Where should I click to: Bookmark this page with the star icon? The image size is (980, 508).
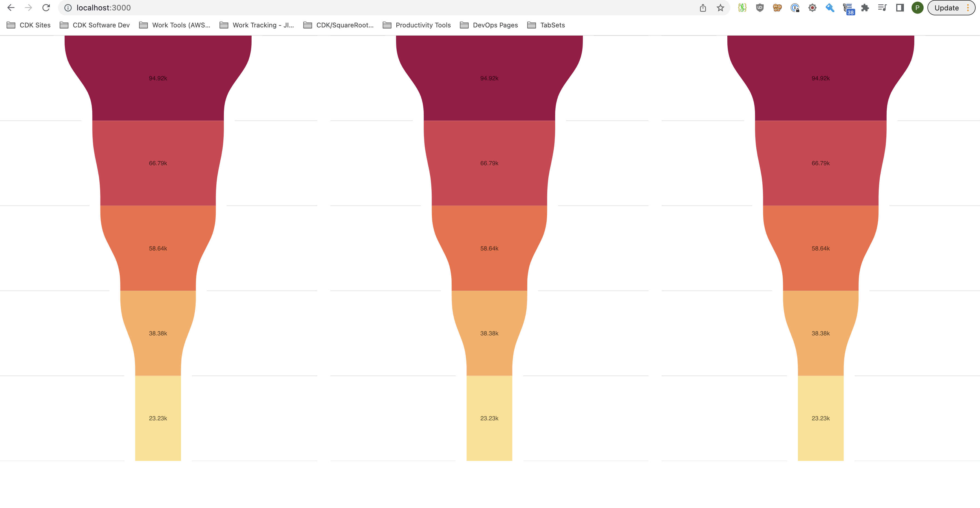tap(720, 8)
